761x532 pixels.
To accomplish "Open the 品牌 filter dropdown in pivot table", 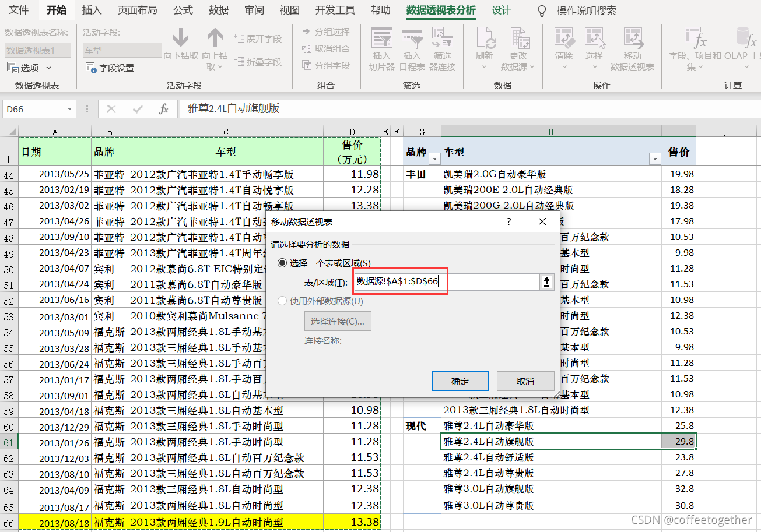I will [x=434, y=159].
